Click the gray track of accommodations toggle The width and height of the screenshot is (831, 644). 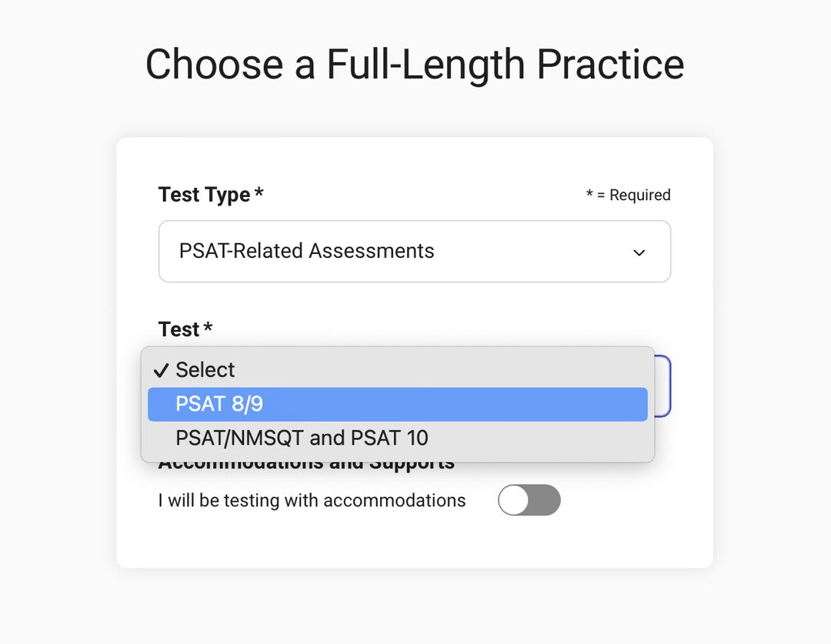pyautogui.click(x=548, y=500)
